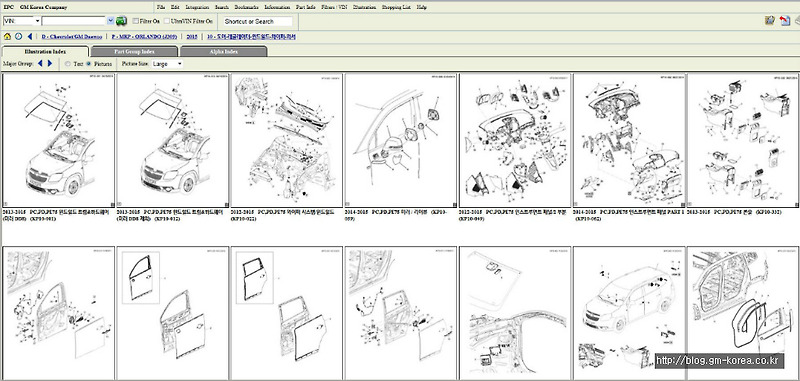
Task: Click the KP10-001 caption text
Action: (x=56, y=215)
